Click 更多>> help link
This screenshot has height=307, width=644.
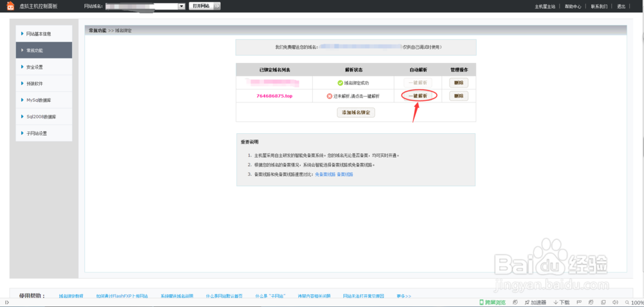click(404, 296)
